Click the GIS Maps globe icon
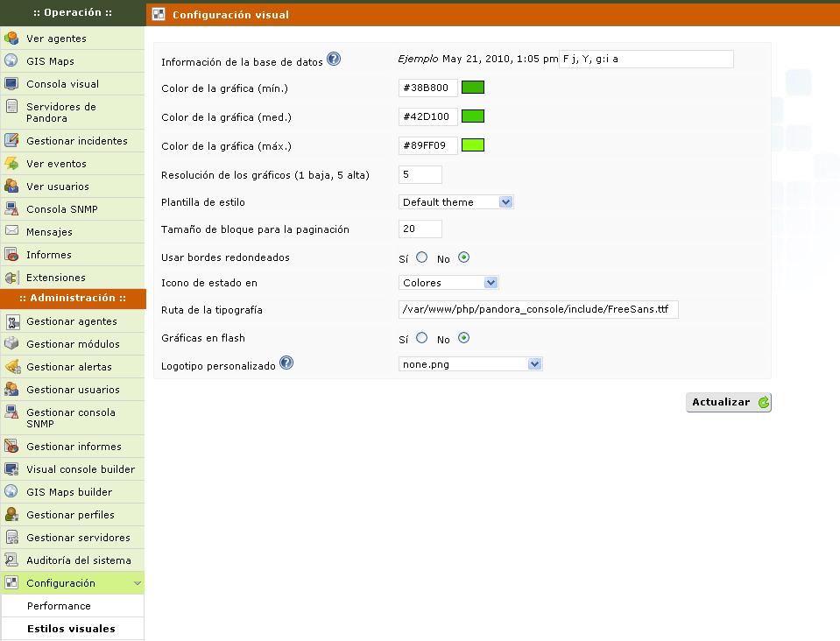The image size is (840, 641). point(11,61)
